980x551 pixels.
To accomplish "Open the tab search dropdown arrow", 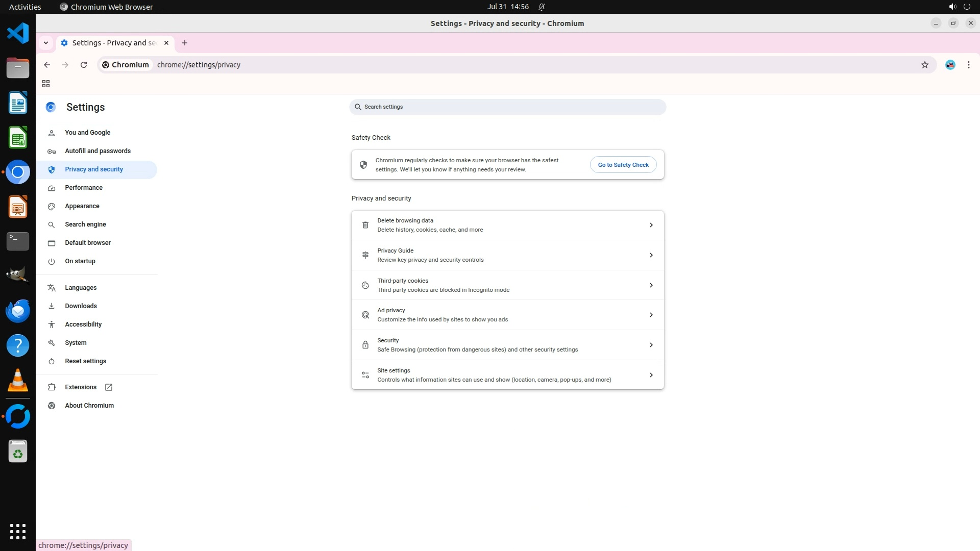I will click(46, 43).
